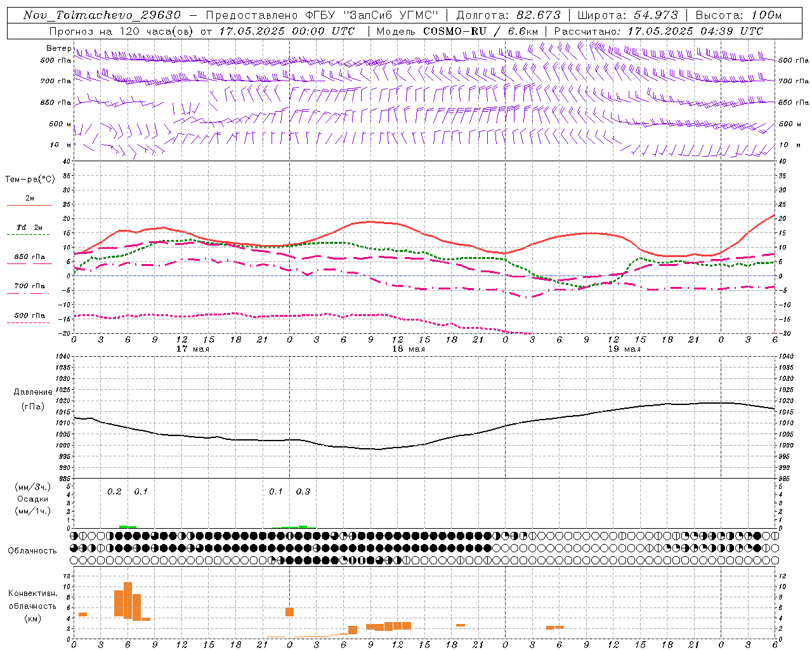The height and width of the screenshot is (650, 812).
Task: Click the dashed line under 'Td 2м' legend
Action: coord(28,235)
